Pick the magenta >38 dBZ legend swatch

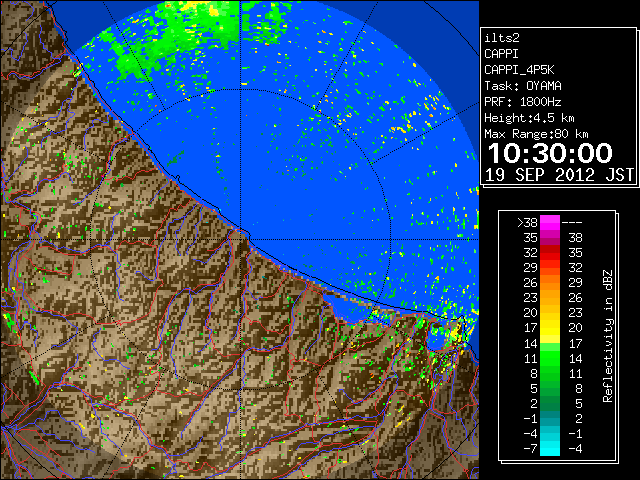pos(550,223)
